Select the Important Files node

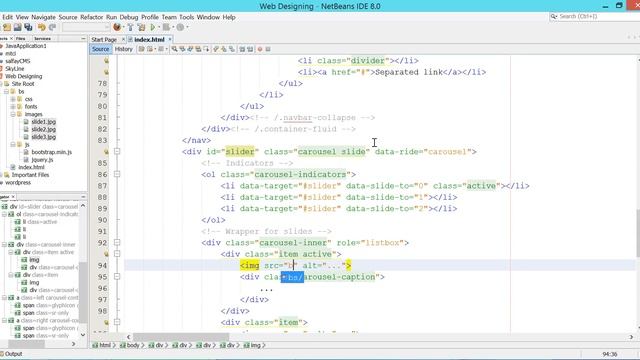[30, 175]
